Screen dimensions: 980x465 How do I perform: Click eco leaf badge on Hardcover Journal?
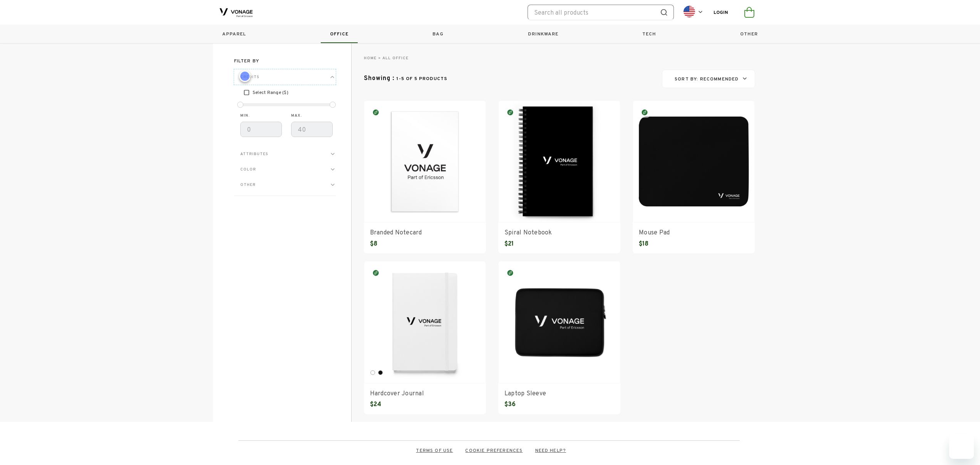[x=376, y=273]
